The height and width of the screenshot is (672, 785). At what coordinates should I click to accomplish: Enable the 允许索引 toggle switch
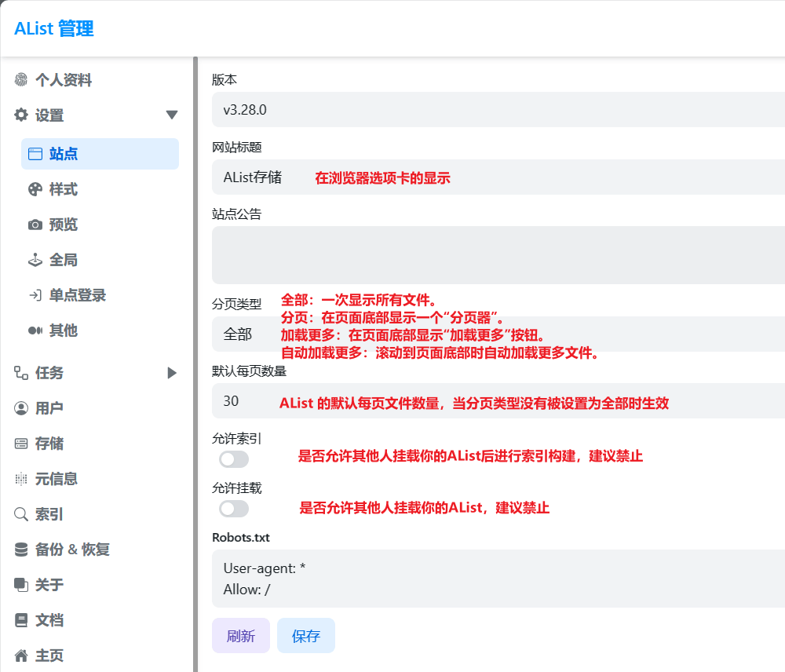point(234,459)
